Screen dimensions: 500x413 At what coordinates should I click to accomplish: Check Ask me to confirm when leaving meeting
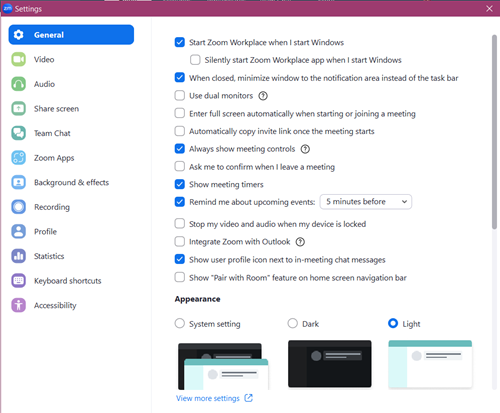(x=180, y=166)
